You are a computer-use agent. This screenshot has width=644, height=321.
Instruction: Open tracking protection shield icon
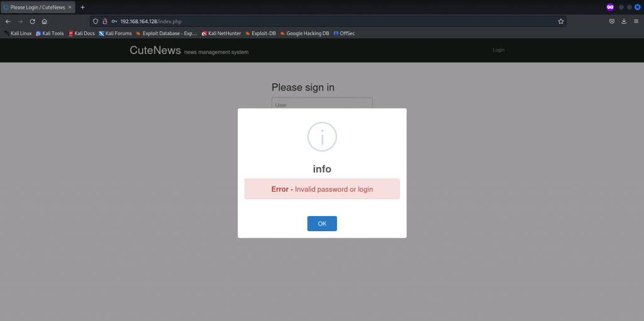(96, 21)
